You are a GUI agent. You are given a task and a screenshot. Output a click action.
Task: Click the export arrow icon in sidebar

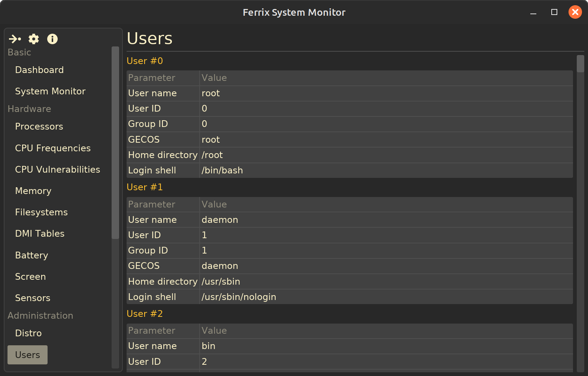(15, 39)
